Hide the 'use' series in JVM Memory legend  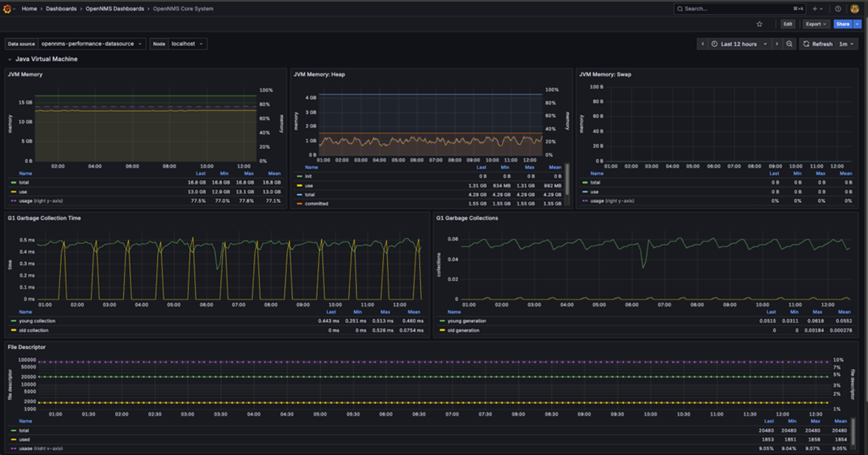coord(23,191)
